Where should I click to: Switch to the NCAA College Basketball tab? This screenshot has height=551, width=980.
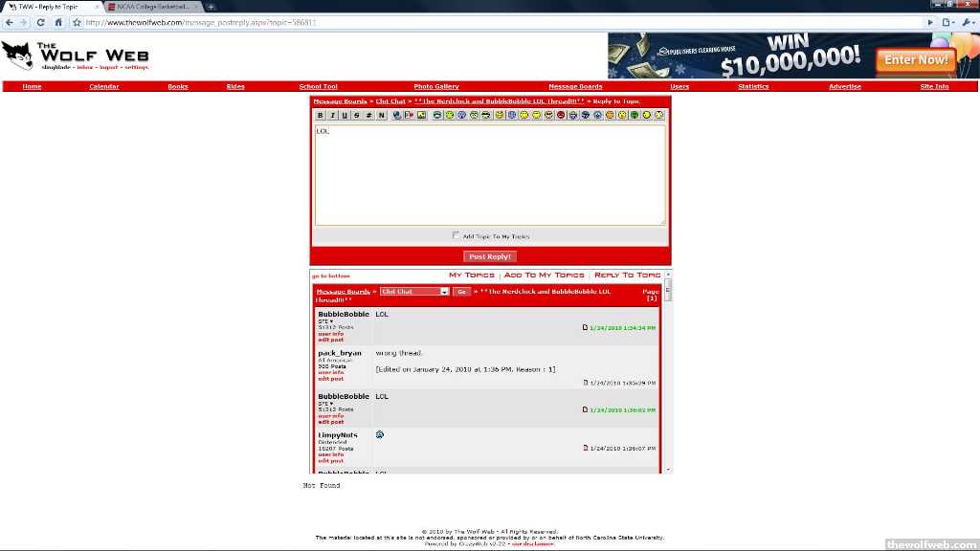pos(153,7)
